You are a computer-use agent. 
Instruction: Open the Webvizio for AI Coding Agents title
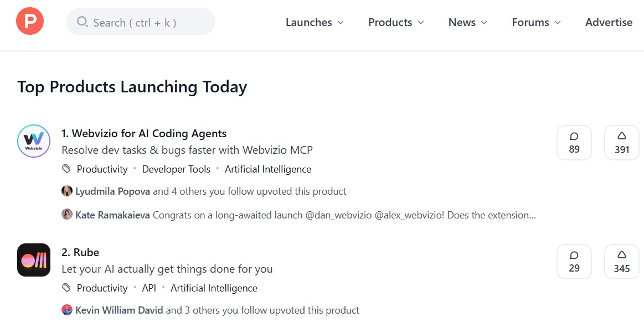[x=144, y=133]
